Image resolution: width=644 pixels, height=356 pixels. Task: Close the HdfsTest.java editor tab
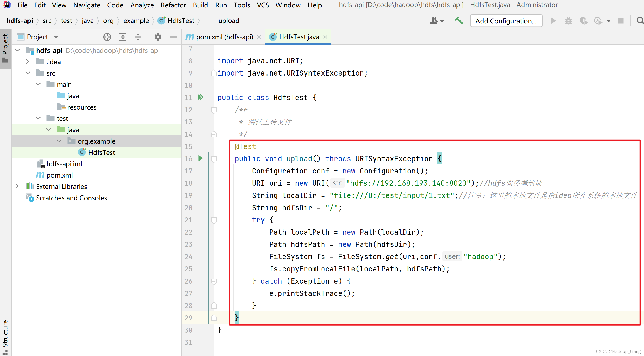(325, 37)
